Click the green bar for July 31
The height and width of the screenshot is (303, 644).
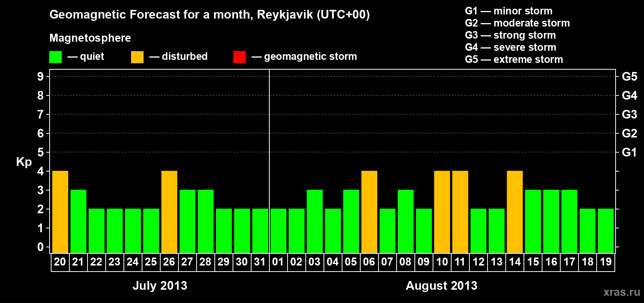(260, 231)
